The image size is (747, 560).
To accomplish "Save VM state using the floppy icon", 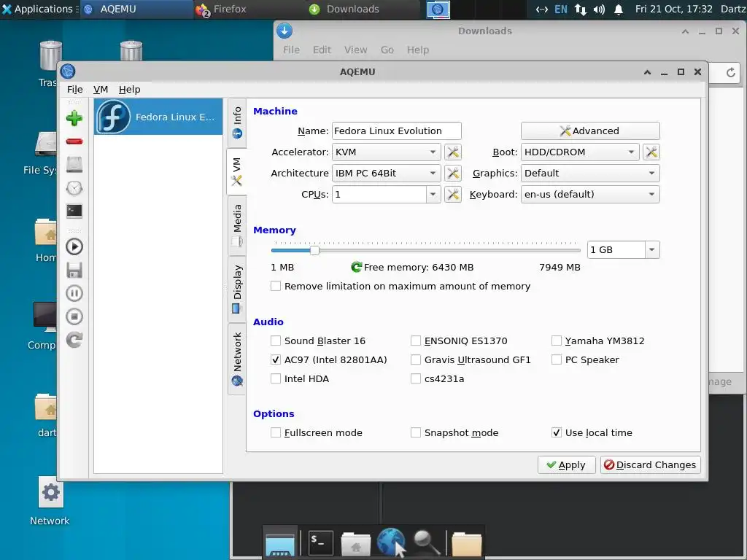I will point(74,270).
